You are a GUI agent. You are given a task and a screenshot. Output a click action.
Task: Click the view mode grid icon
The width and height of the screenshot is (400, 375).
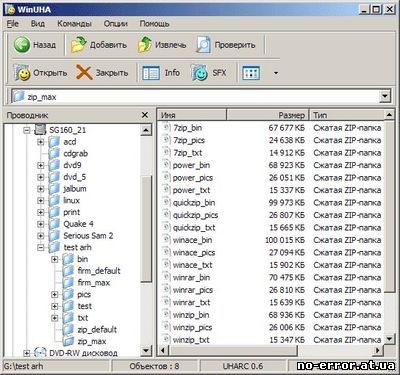click(251, 73)
